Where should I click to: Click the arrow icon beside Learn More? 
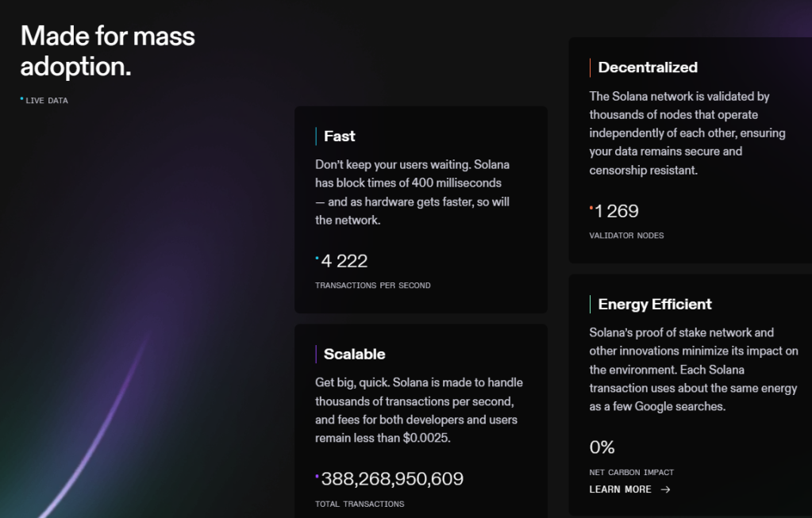[665, 489]
